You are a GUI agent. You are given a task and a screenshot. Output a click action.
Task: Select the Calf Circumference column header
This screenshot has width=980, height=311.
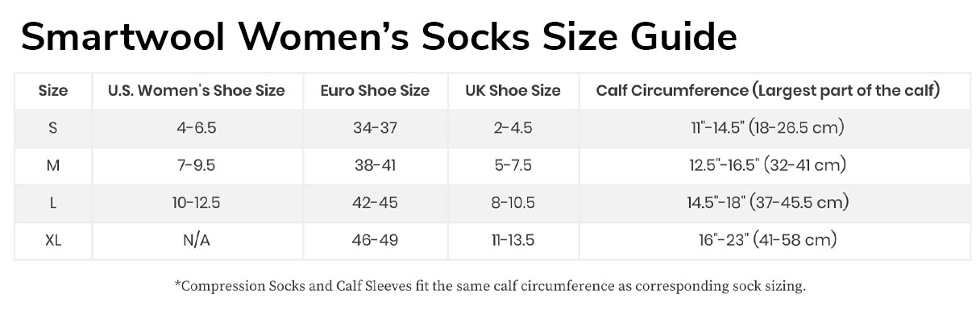point(768,90)
